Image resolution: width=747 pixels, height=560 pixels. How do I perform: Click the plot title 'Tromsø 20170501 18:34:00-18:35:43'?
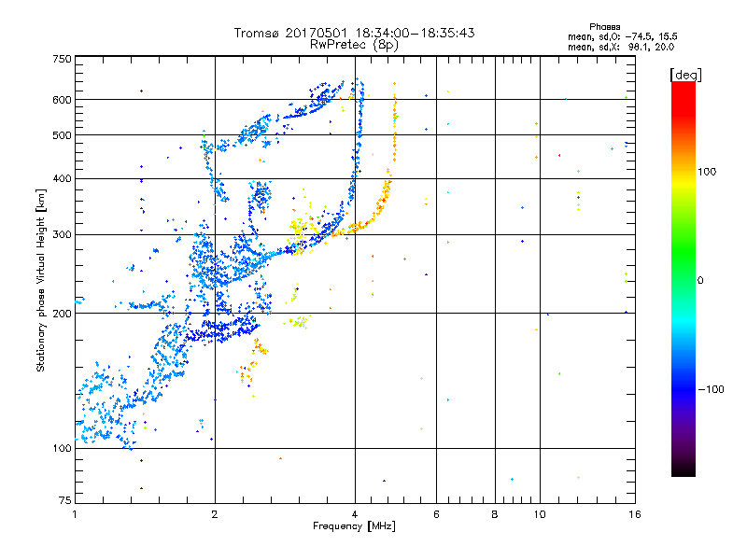click(x=355, y=33)
